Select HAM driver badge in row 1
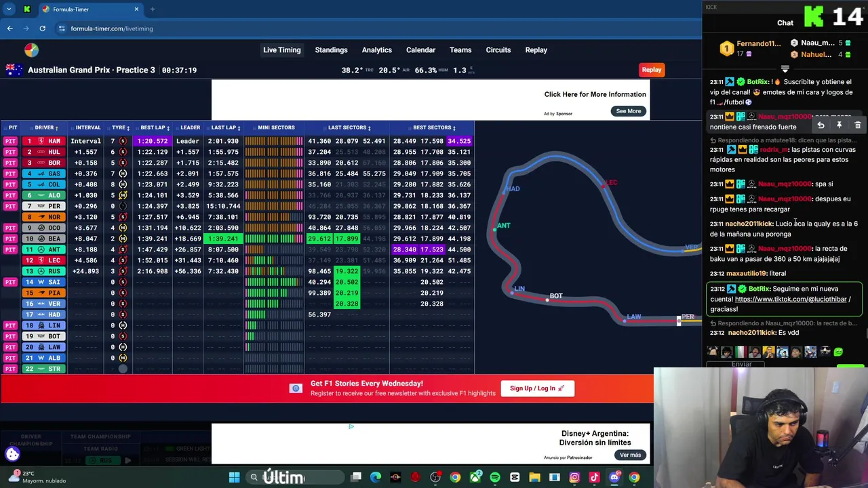Screen dimensions: 868x488 tap(44, 141)
